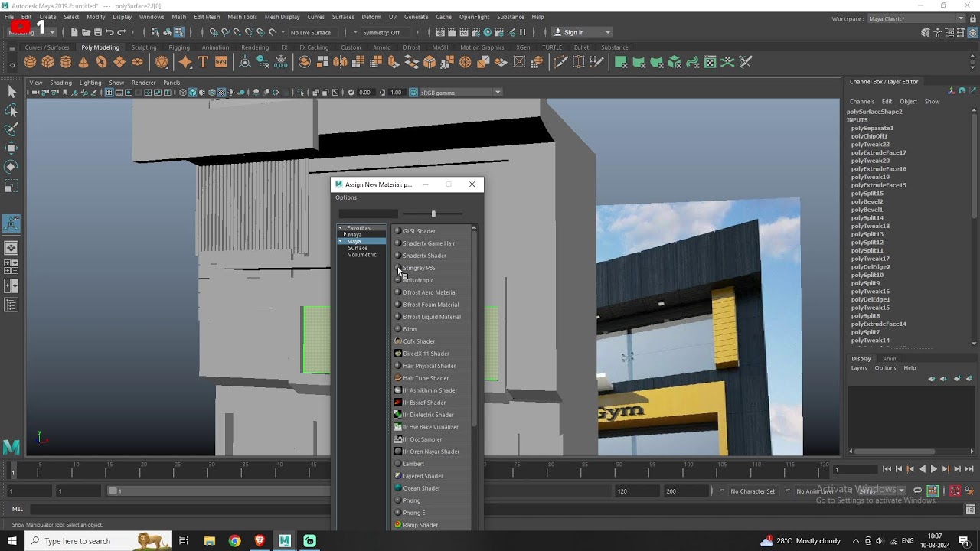Open the Symmetry: Off dropdown
The width and height of the screenshot is (980, 551).
pos(383,33)
